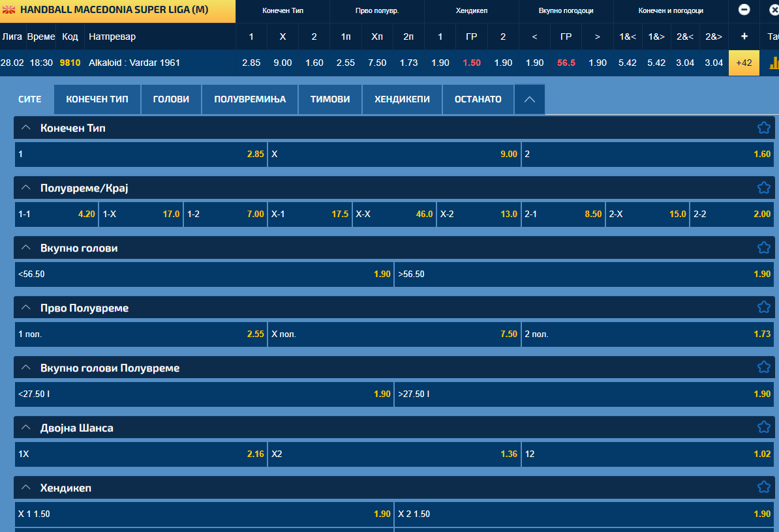
Task: Collapse the market tabs with chevron button
Action: 529,100
